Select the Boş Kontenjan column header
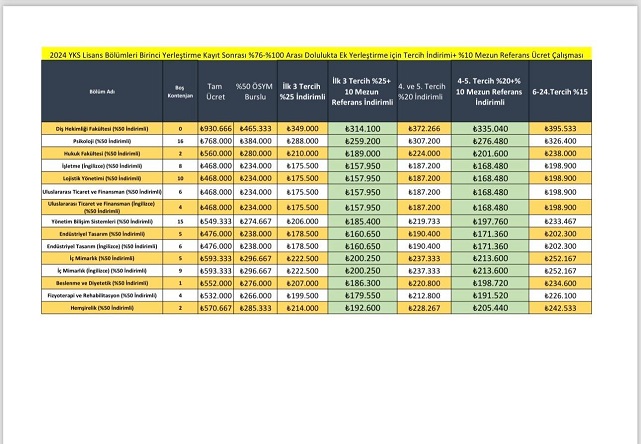The height and width of the screenshot is (444, 641). pos(180,91)
